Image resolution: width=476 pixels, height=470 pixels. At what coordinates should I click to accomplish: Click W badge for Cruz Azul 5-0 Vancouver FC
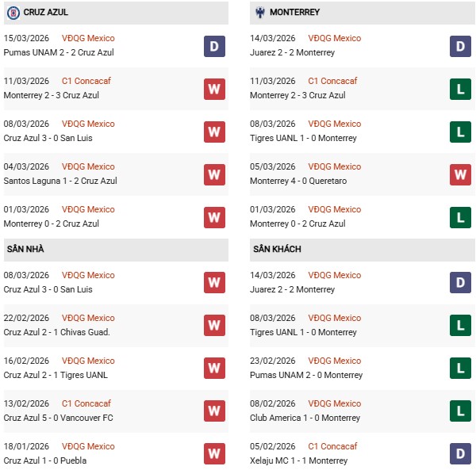click(214, 411)
